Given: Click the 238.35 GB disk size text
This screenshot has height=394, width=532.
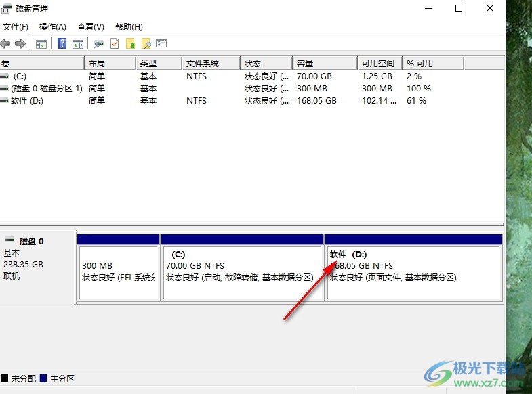Looking at the screenshot, I should tap(24, 264).
